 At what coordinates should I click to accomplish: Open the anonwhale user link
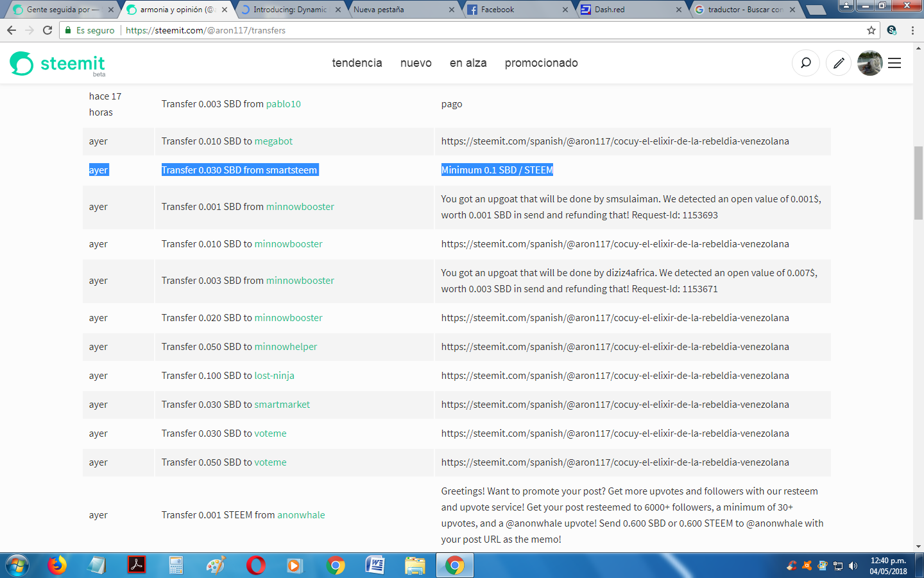(x=301, y=515)
